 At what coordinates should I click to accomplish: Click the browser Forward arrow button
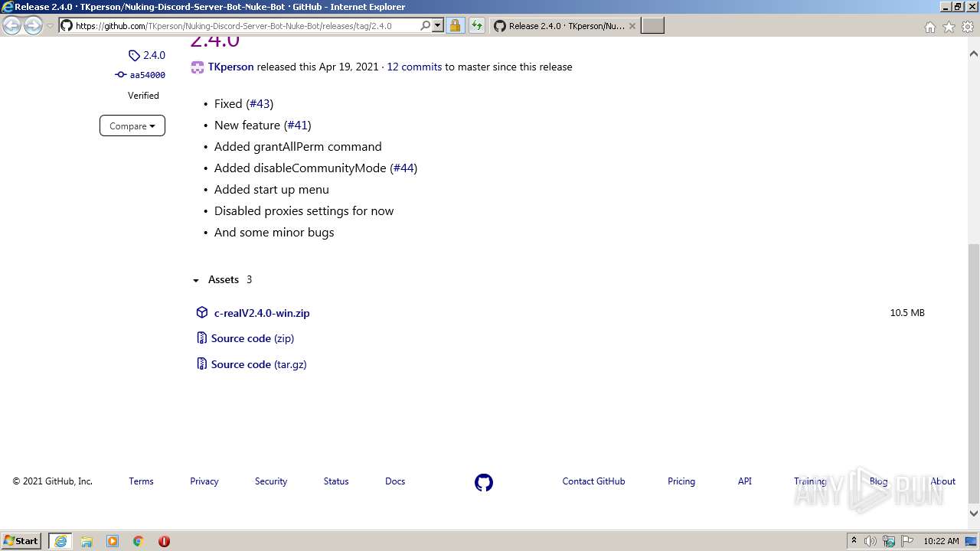33,25
